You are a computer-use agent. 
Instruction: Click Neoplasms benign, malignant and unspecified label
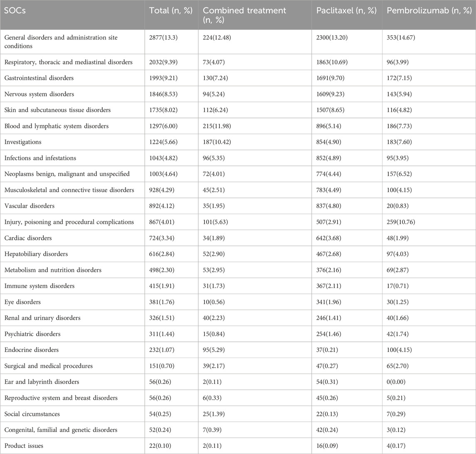[x=67, y=174]
